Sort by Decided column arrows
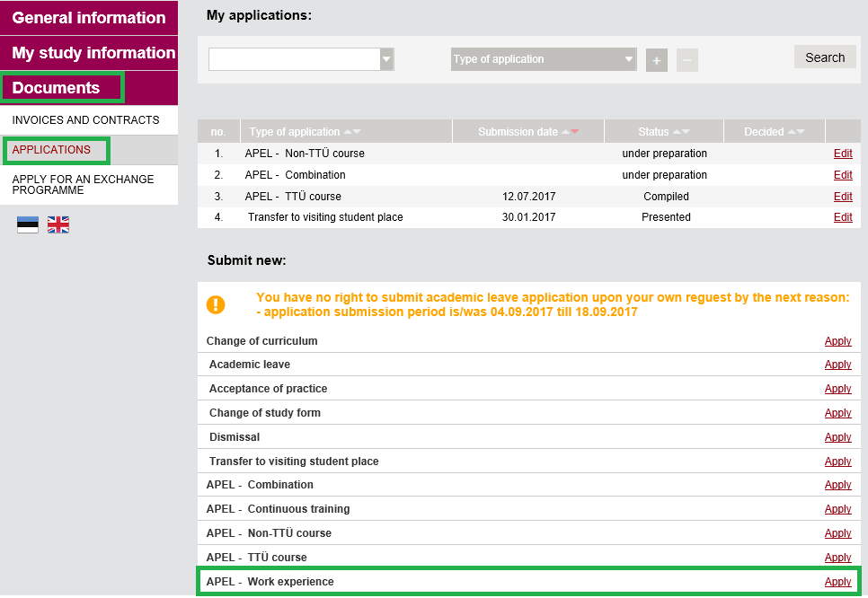Viewport: 868px width, 598px height. (x=796, y=132)
